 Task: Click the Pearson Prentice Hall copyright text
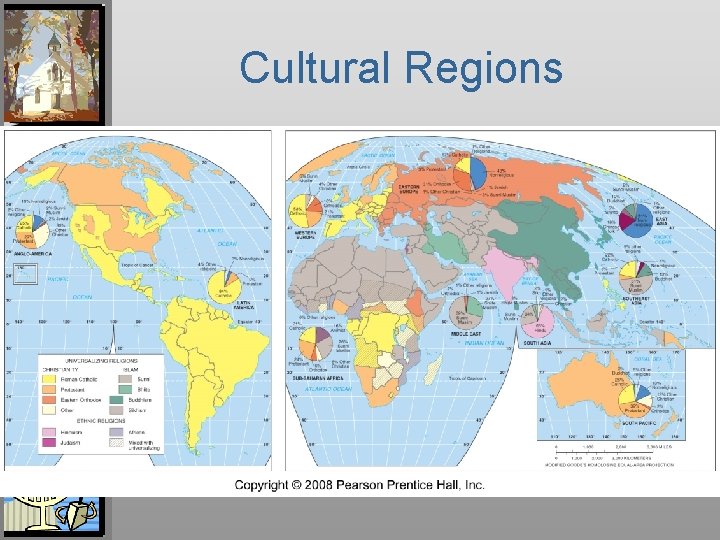click(360, 485)
